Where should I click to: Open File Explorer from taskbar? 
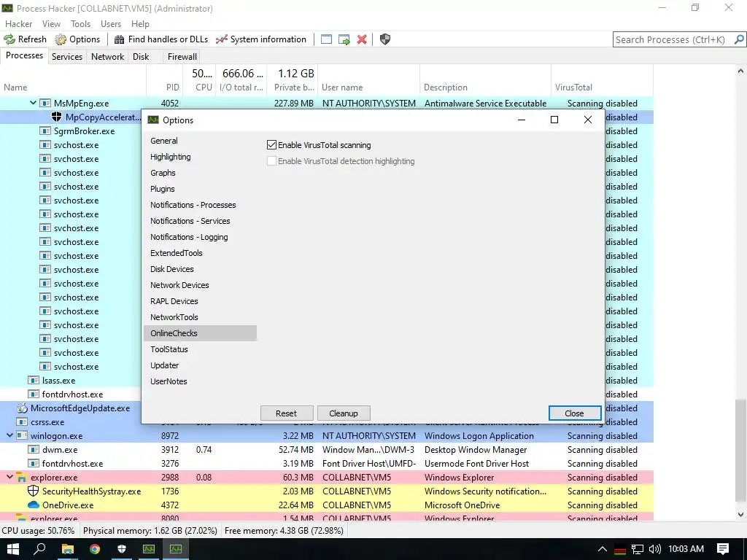point(68,549)
